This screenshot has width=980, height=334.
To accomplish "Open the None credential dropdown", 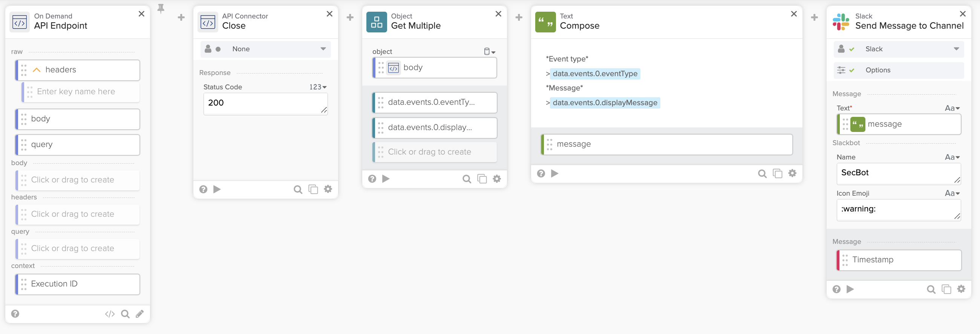I will point(265,49).
